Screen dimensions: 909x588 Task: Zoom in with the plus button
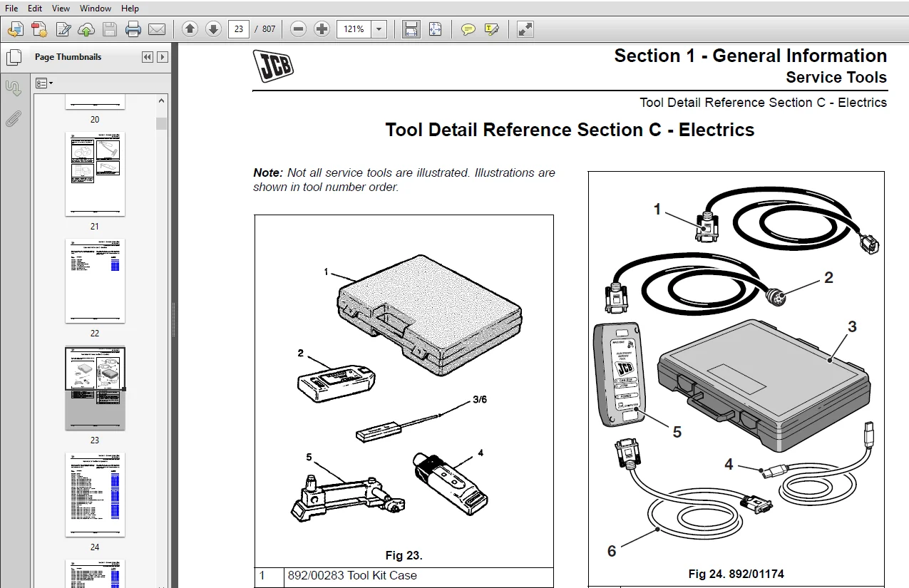click(322, 29)
